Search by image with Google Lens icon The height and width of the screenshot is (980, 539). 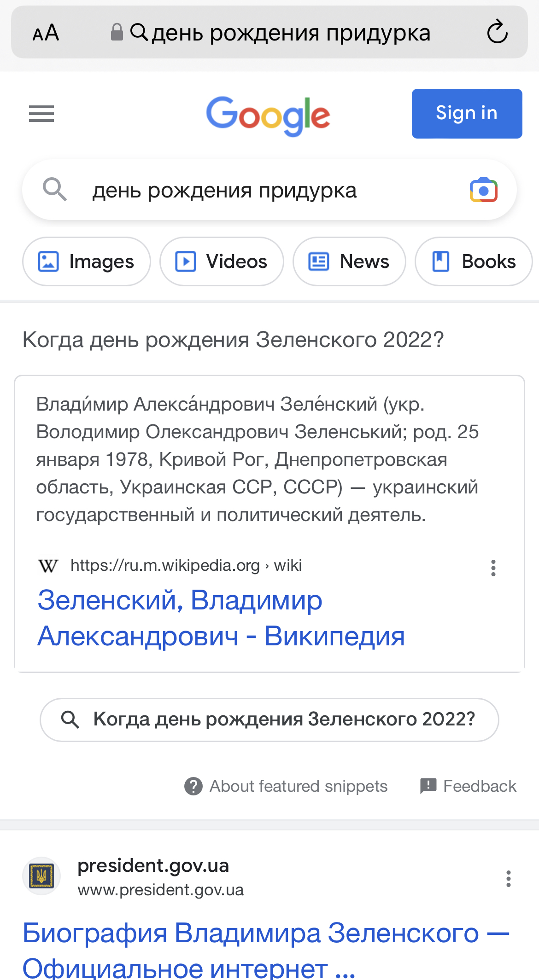click(483, 190)
